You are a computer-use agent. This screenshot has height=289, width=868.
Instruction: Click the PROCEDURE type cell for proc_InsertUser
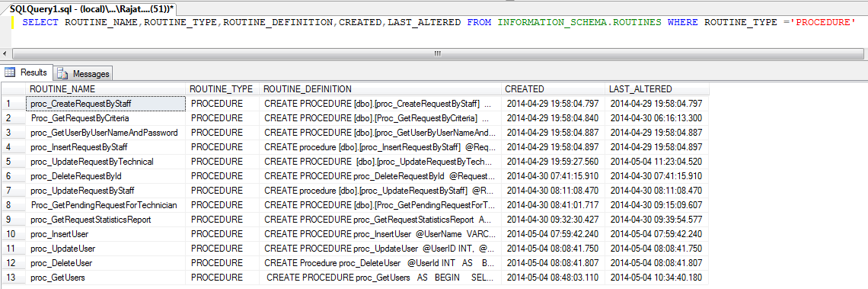tap(222, 234)
